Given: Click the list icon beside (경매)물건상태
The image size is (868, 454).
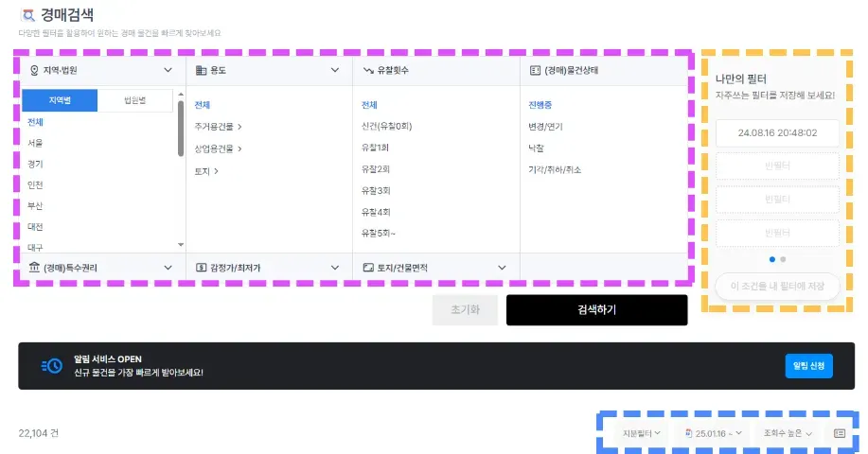Looking at the screenshot, I should tap(535, 70).
